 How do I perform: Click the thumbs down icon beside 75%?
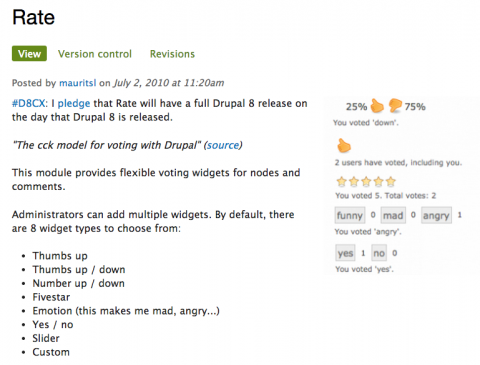coord(395,105)
